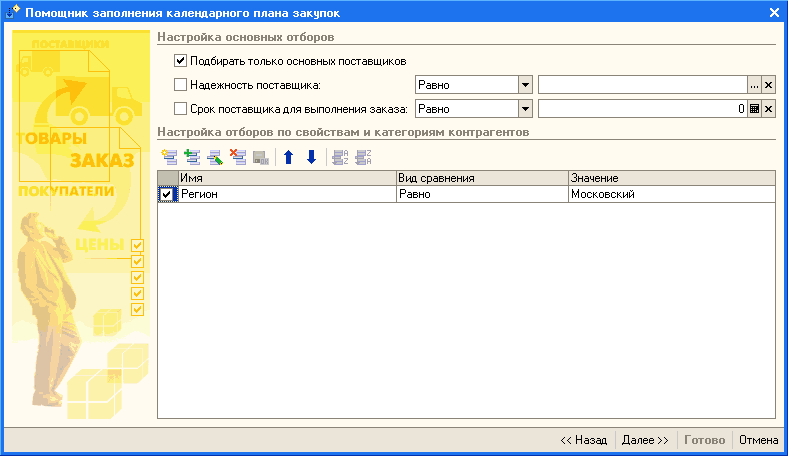
Task: Click the edit filter row icon
Action: 214,156
